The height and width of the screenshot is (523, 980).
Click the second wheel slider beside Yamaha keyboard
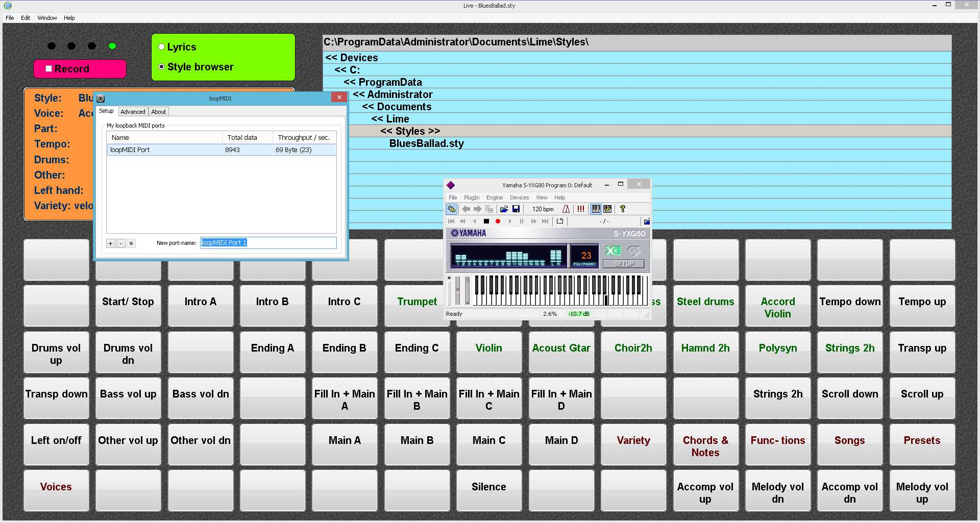point(467,291)
